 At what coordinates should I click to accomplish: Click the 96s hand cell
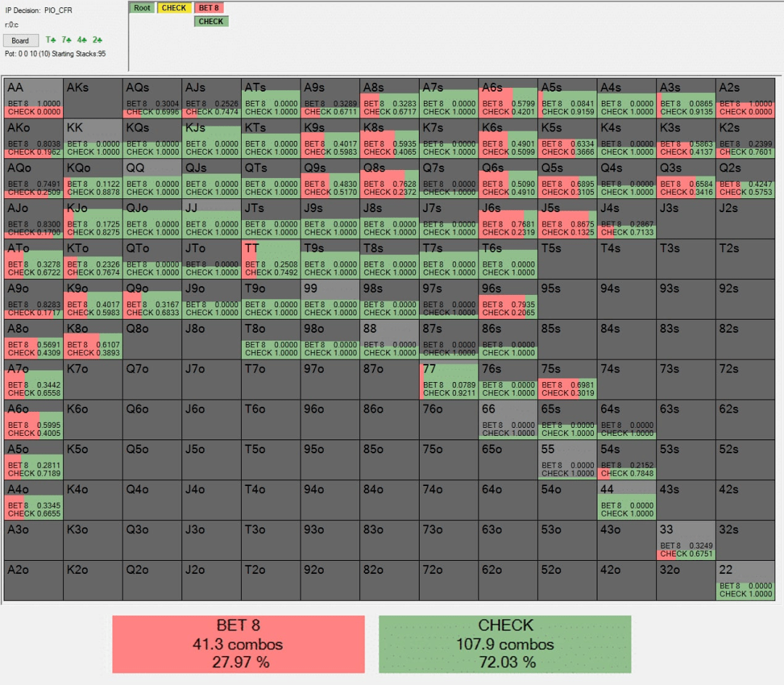(x=508, y=299)
